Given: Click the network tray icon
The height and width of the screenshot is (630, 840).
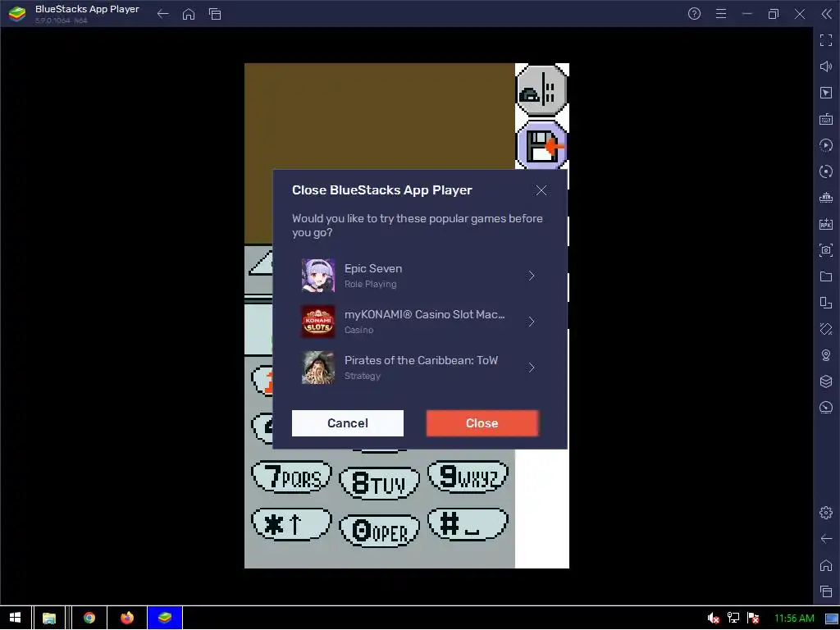Looking at the screenshot, I should click(x=733, y=619).
